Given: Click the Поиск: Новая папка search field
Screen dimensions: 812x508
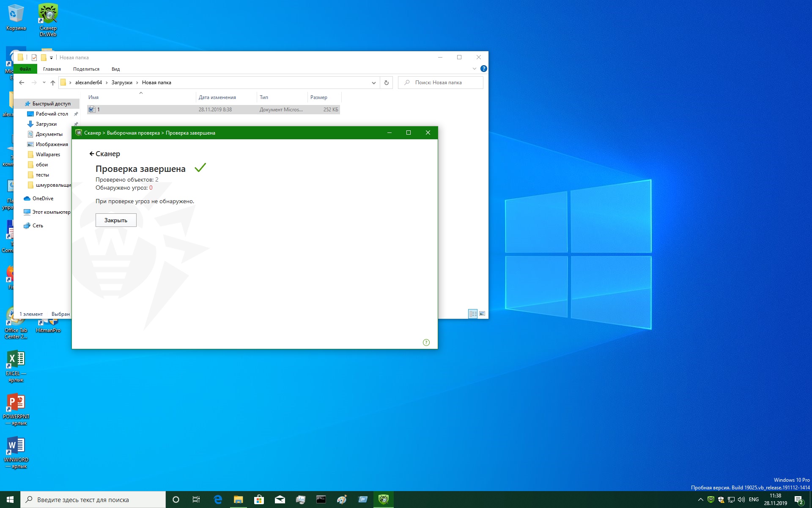Looking at the screenshot, I should tap(444, 83).
